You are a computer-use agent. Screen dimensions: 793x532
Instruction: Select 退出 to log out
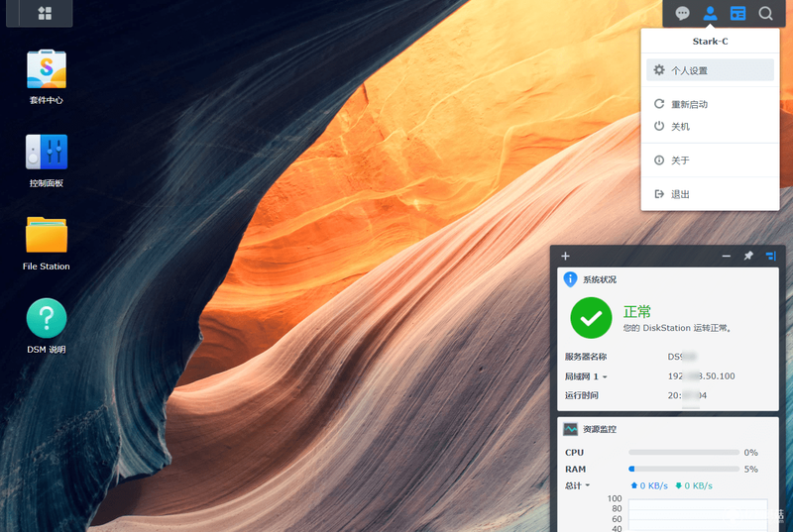point(710,194)
